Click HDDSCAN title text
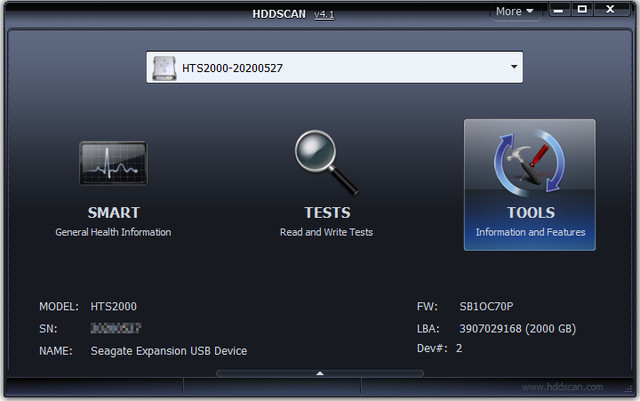 coord(279,14)
